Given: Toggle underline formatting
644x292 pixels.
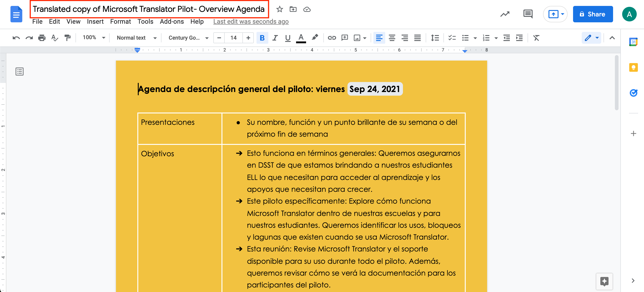Looking at the screenshot, I should (x=288, y=38).
